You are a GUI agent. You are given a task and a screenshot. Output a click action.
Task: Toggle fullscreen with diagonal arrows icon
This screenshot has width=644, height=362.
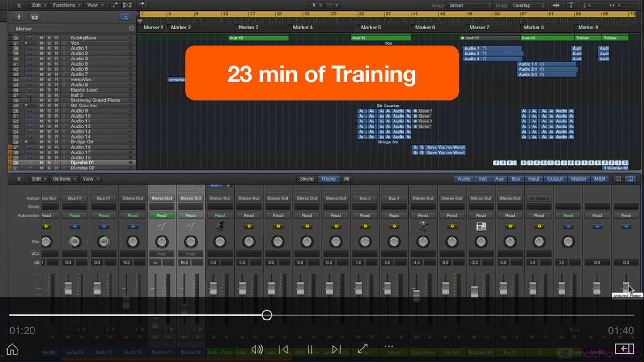363,348
